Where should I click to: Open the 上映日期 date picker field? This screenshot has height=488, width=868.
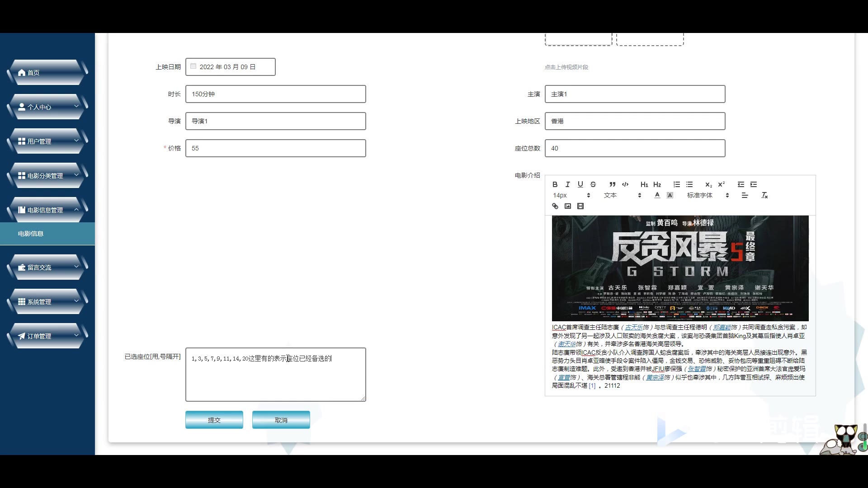tap(231, 67)
